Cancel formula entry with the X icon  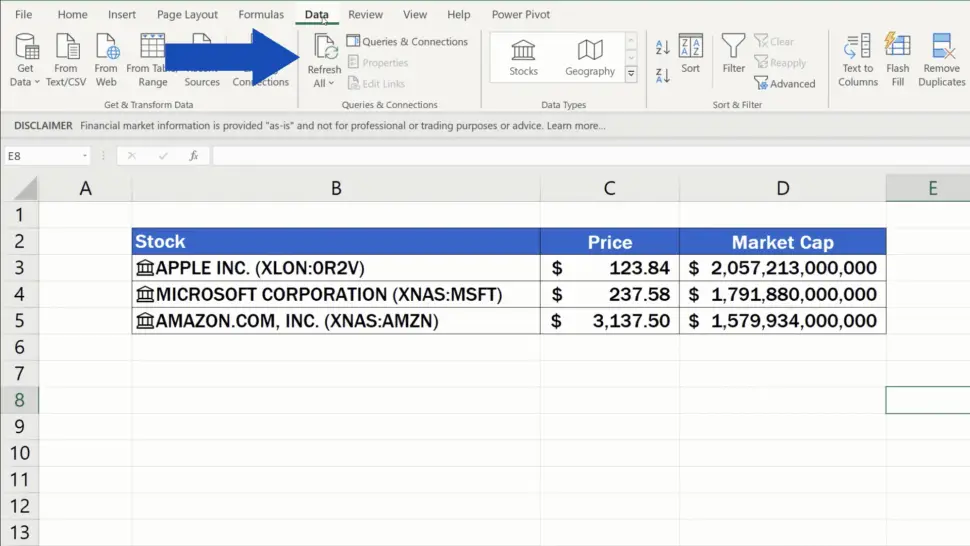132,156
